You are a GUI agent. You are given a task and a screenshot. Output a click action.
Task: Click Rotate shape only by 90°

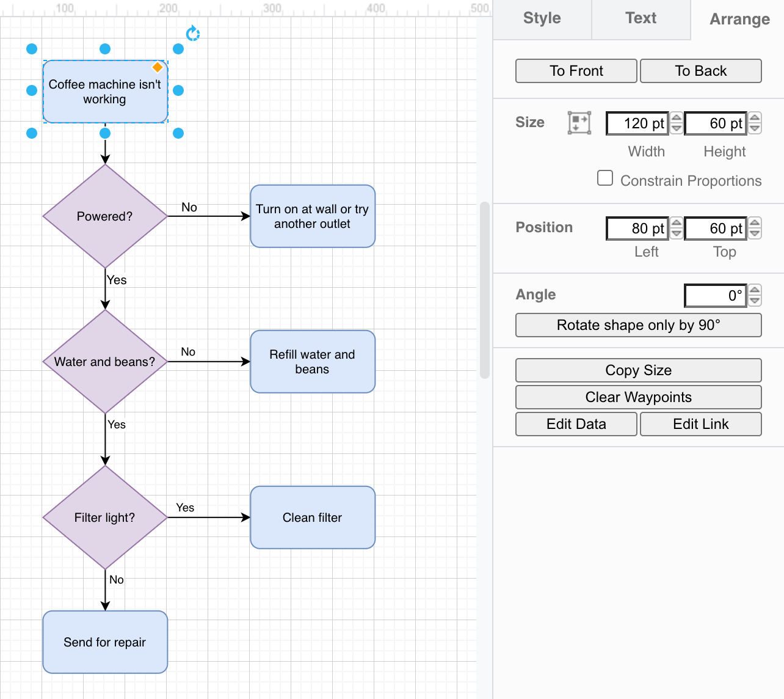[x=638, y=325]
